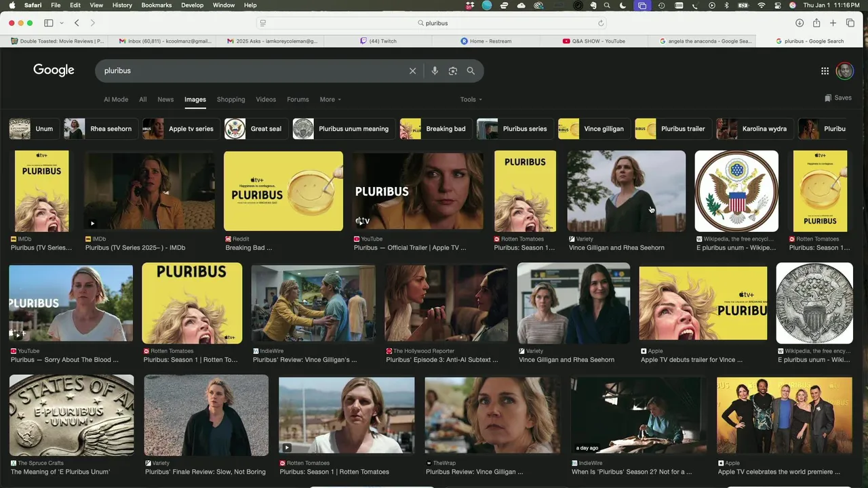Image resolution: width=868 pixels, height=488 pixels.
Task: Open the Wi-Fi menu bar icon
Action: pyautogui.click(x=761, y=5)
